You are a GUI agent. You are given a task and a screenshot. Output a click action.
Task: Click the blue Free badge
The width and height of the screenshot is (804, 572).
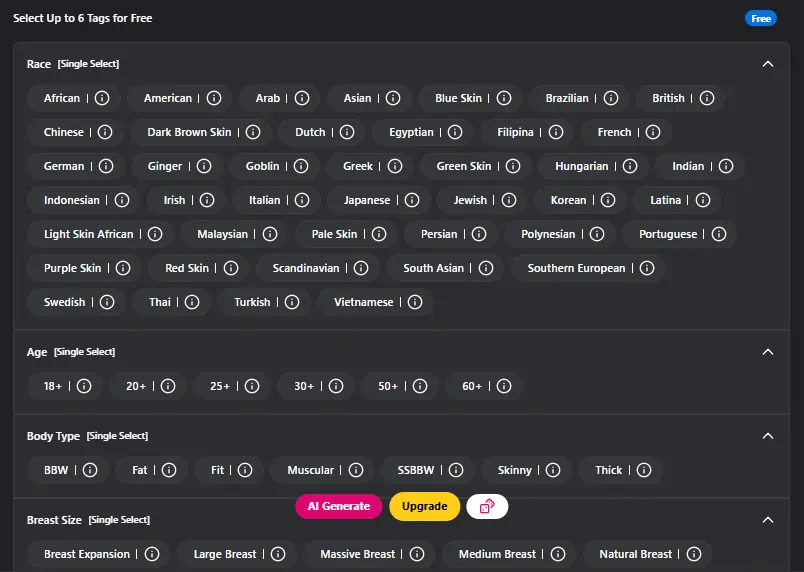point(761,18)
